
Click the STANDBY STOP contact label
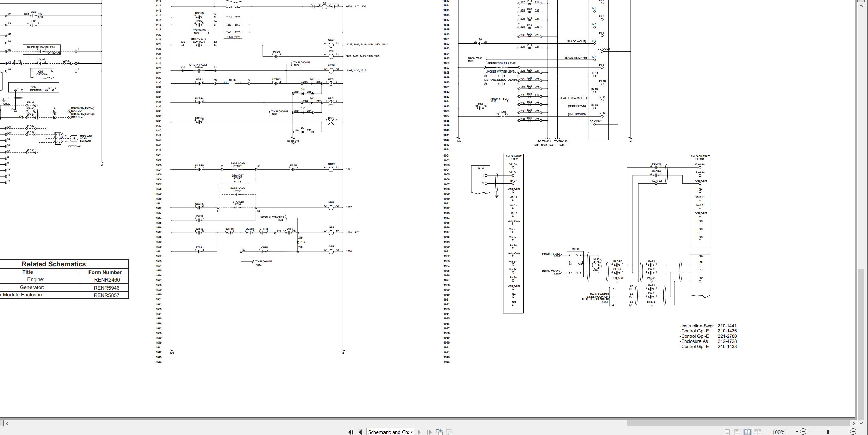tap(238, 203)
